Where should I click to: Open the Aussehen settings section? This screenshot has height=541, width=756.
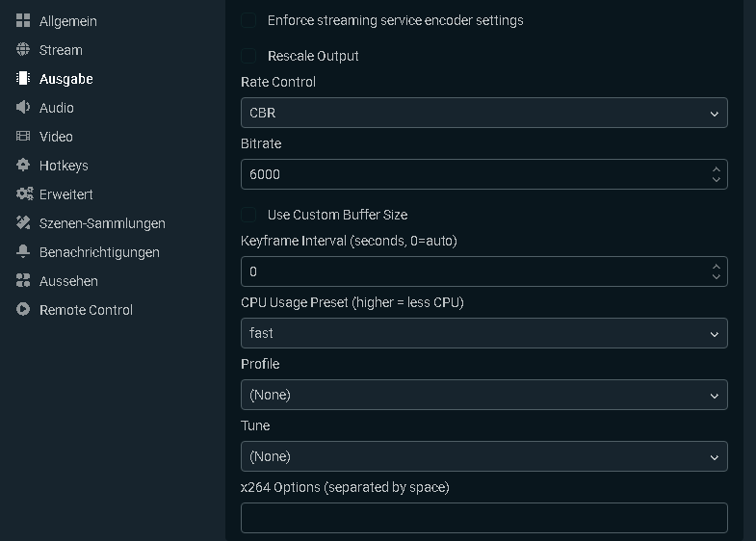tap(68, 281)
